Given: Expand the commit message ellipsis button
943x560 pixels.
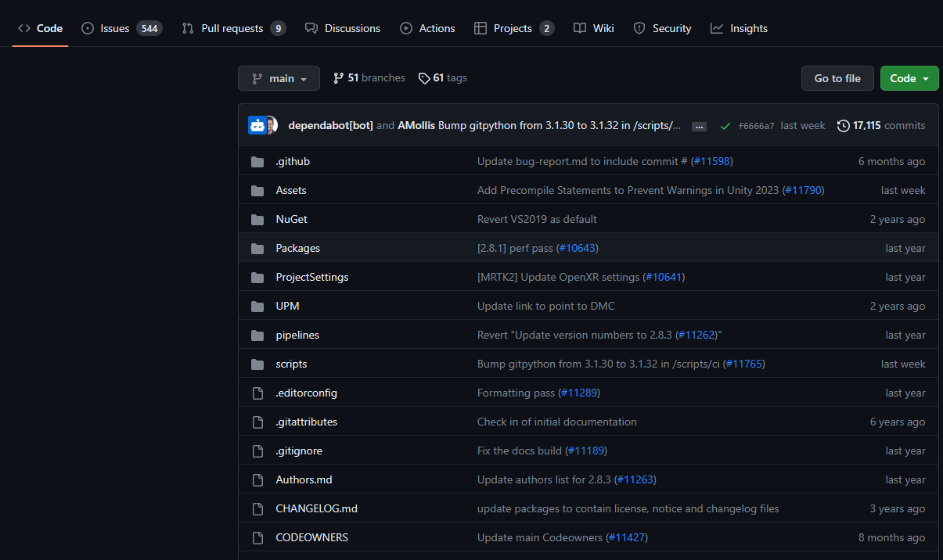Looking at the screenshot, I should pyautogui.click(x=700, y=126).
